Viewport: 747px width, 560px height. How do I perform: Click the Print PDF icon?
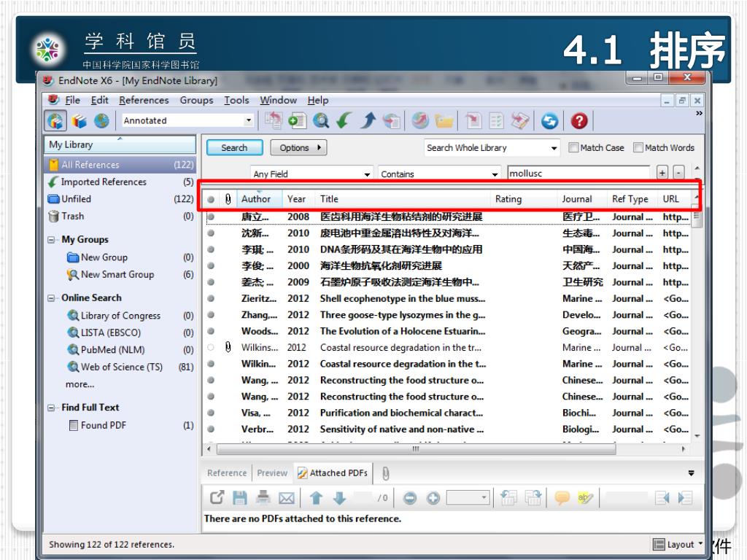(263, 498)
